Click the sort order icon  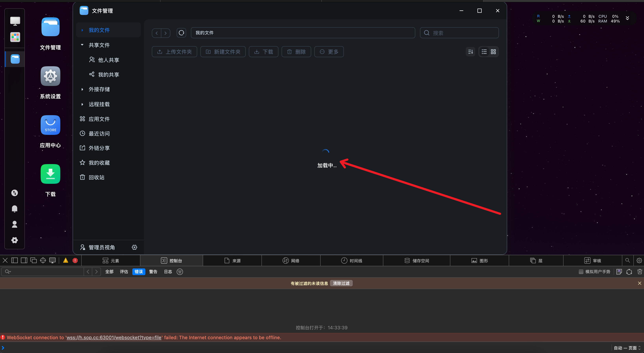(470, 52)
